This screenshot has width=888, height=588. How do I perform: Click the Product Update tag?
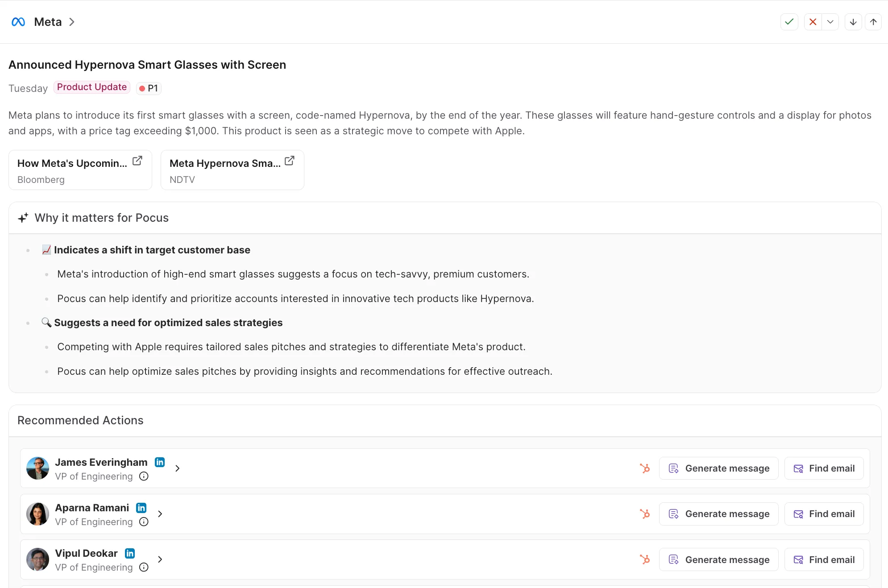91,87
